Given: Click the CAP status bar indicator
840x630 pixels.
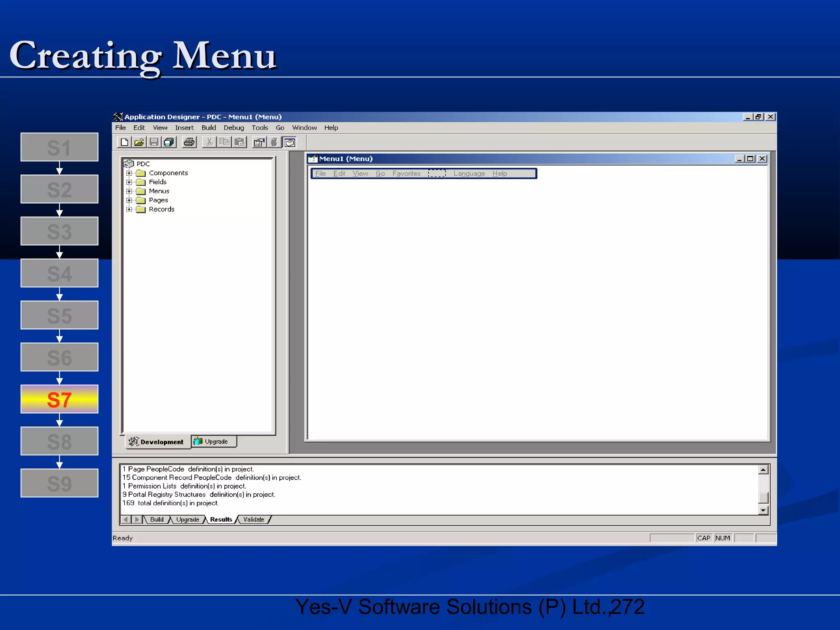Looking at the screenshot, I should [704, 538].
